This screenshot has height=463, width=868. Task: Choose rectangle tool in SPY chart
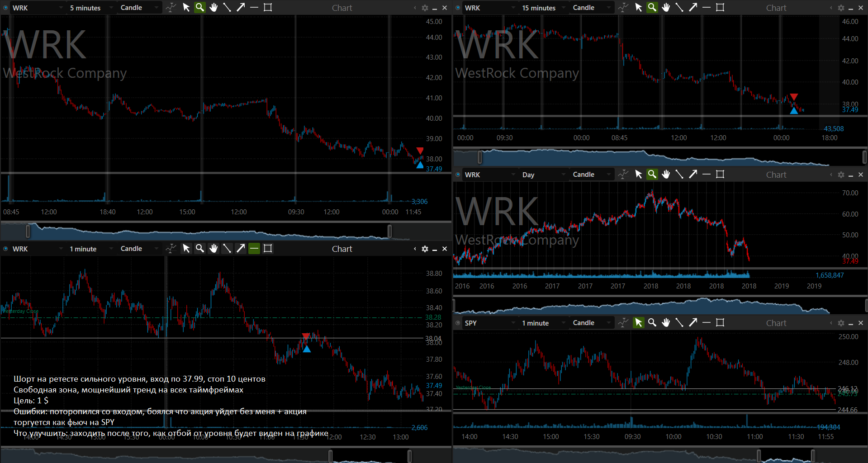(720, 323)
